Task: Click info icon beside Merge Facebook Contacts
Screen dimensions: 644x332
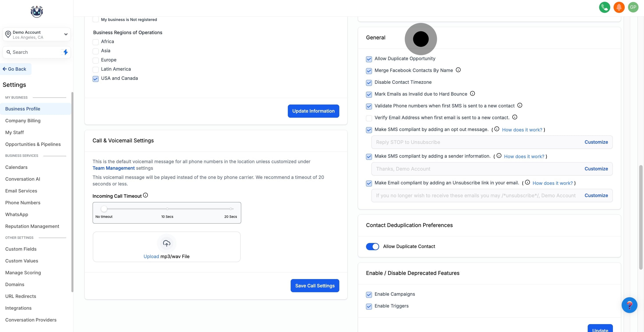Action: (x=458, y=70)
